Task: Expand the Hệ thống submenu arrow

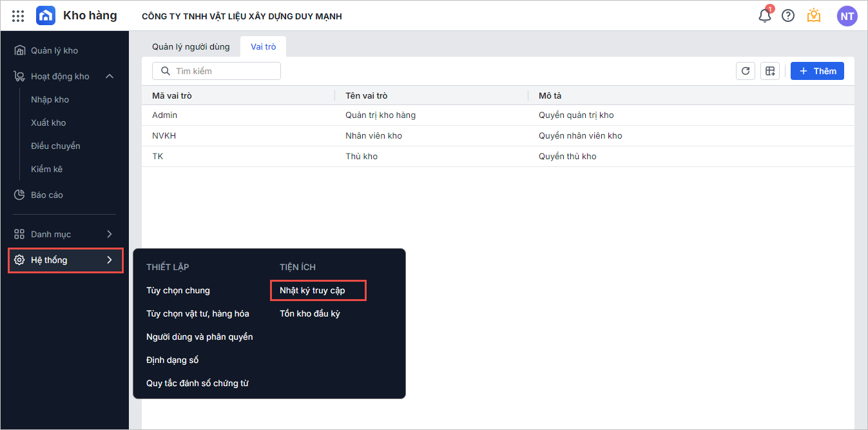Action: point(110,260)
